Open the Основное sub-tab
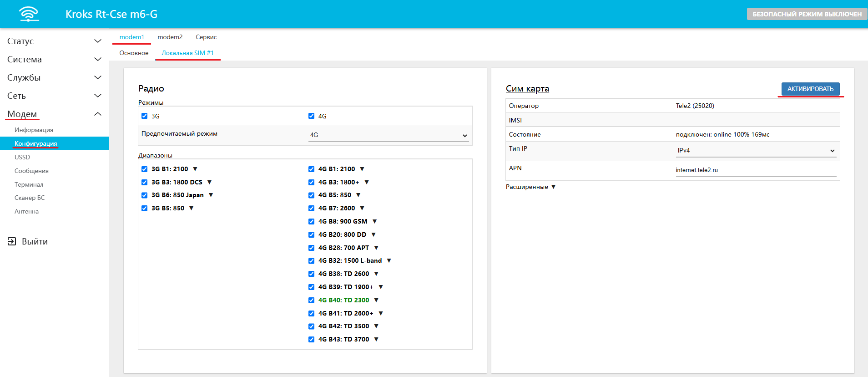Viewport: 868px width, 377px height. [x=134, y=53]
